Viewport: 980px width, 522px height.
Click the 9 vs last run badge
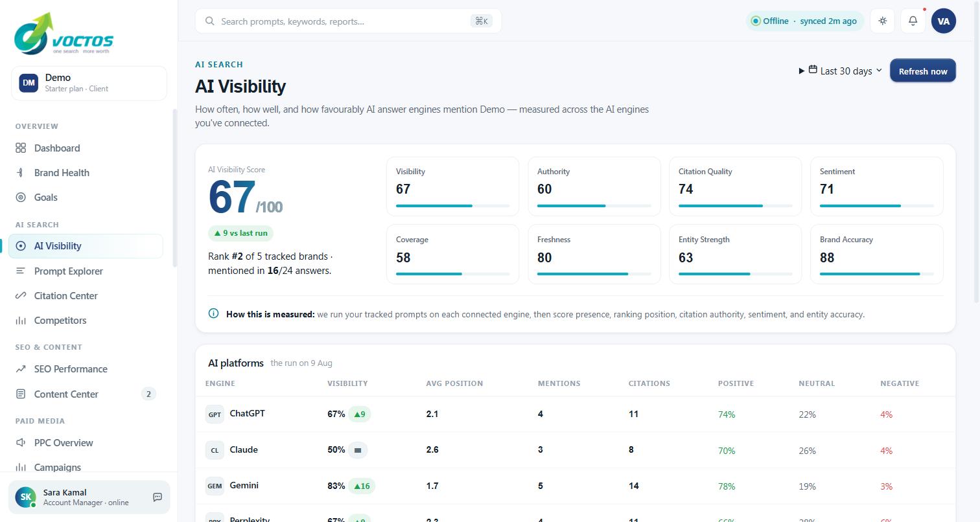point(240,233)
